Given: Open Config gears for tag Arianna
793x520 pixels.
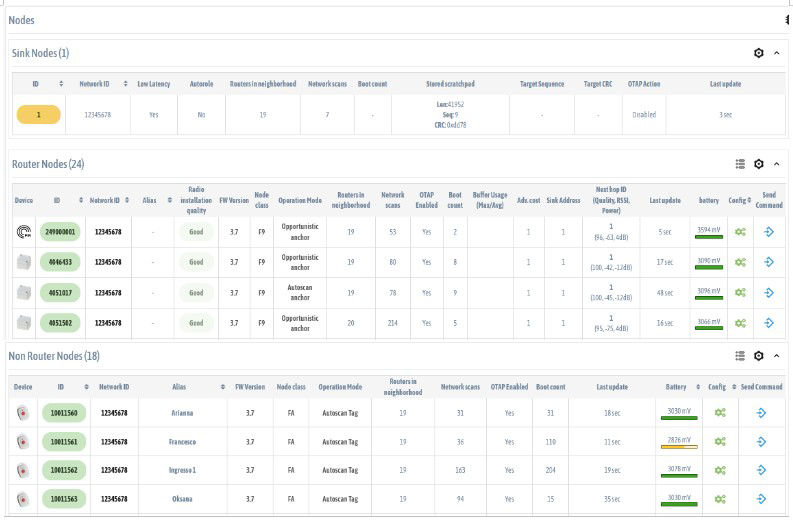Looking at the screenshot, I should click(720, 412).
